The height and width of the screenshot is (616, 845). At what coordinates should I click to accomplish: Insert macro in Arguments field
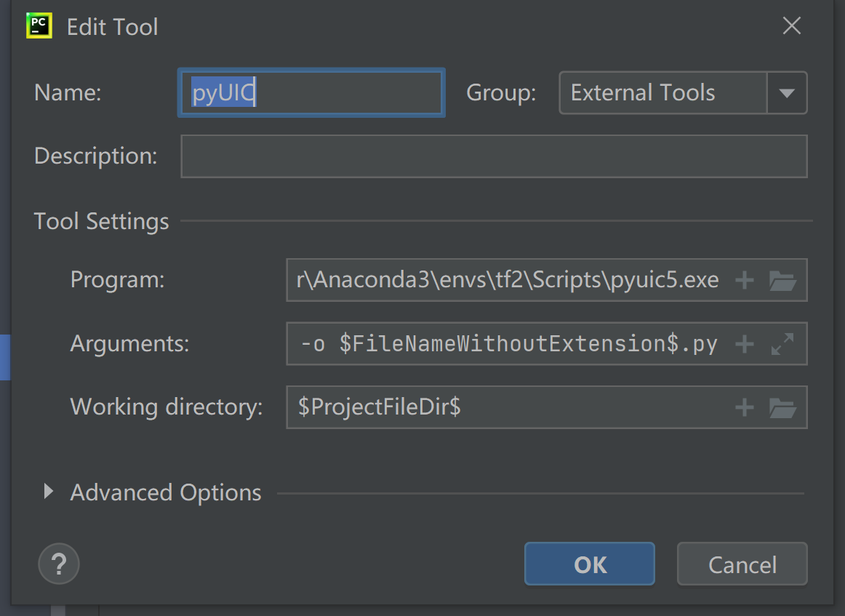pos(744,344)
